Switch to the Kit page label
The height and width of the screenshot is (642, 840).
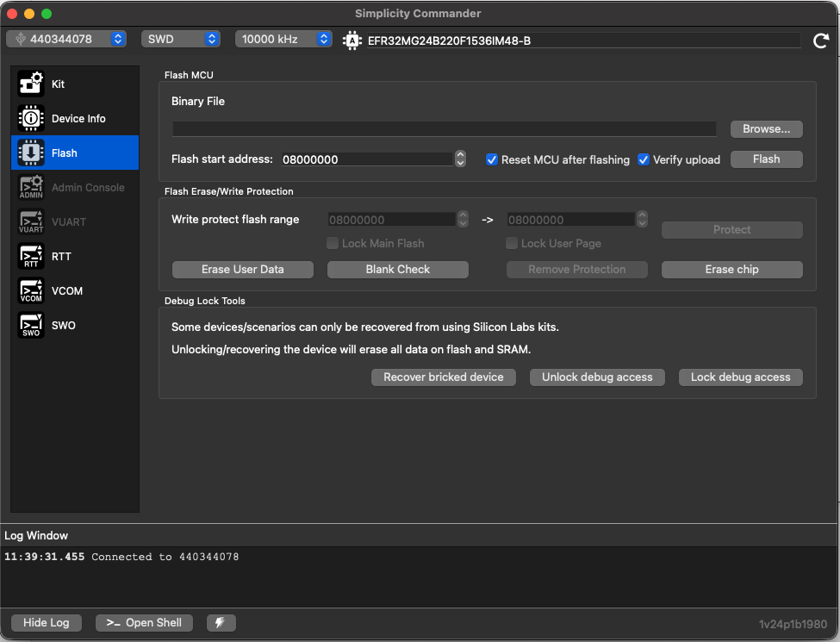click(x=58, y=84)
